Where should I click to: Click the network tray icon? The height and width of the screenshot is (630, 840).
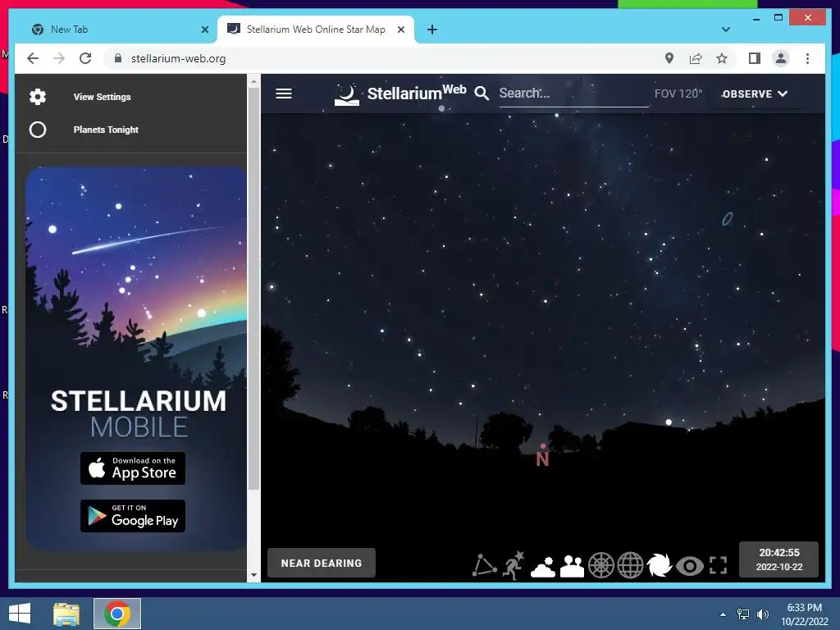tap(743, 614)
